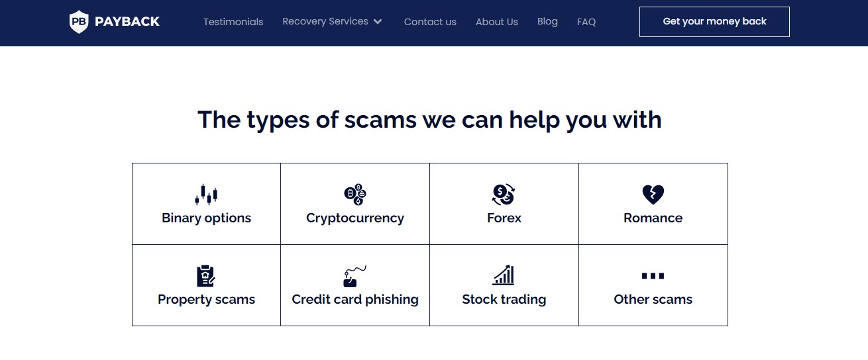Select the Stock trading chart icon
868x360 pixels.
pyautogui.click(x=504, y=275)
